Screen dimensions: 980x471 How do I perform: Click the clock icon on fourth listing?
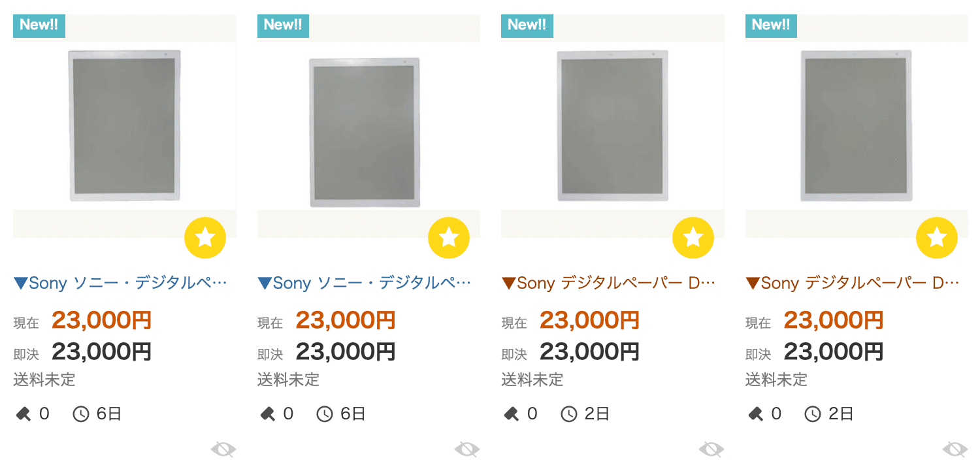[x=813, y=414]
